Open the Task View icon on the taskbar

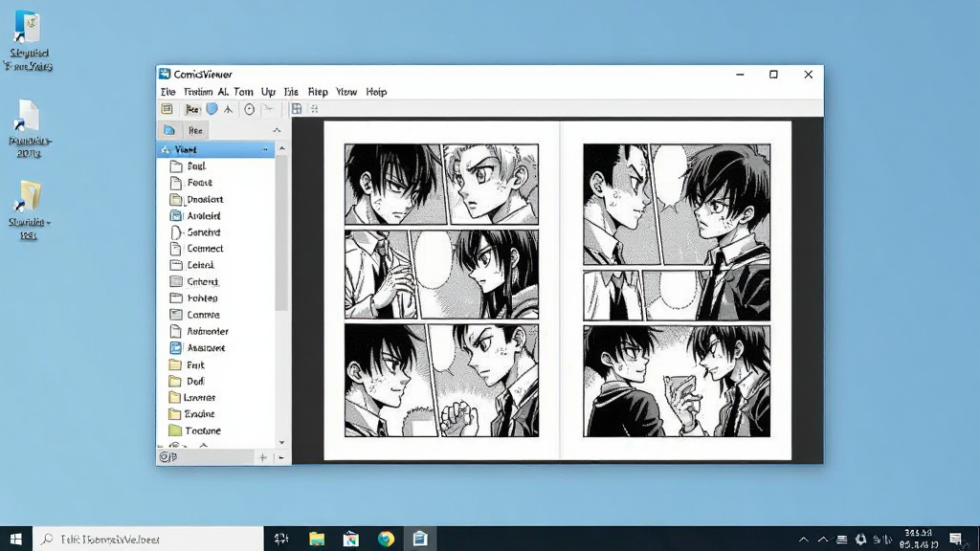coord(281,539)
